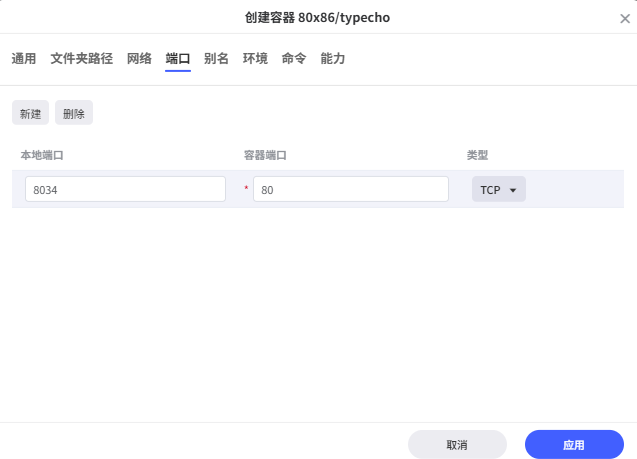The height and width of the screenshot is (459, 637).
Task: Apply settings with the 应用 button
Action: 574,444
